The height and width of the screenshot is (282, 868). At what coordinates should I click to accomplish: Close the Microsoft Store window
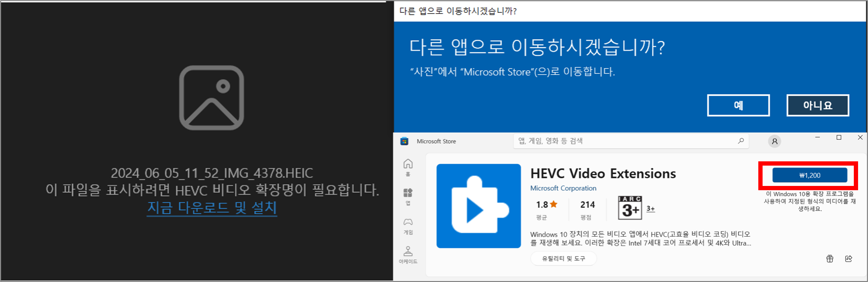[860, 138]
